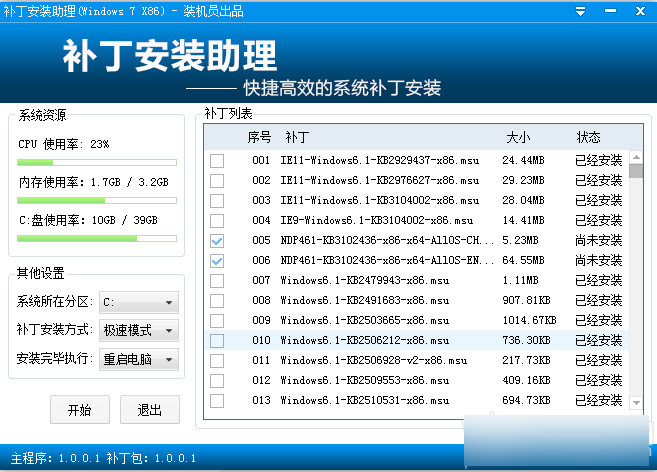Minimize the 补丁安装助理 window
The height and width of the screenshot is (472, 657).
[609, 11]
